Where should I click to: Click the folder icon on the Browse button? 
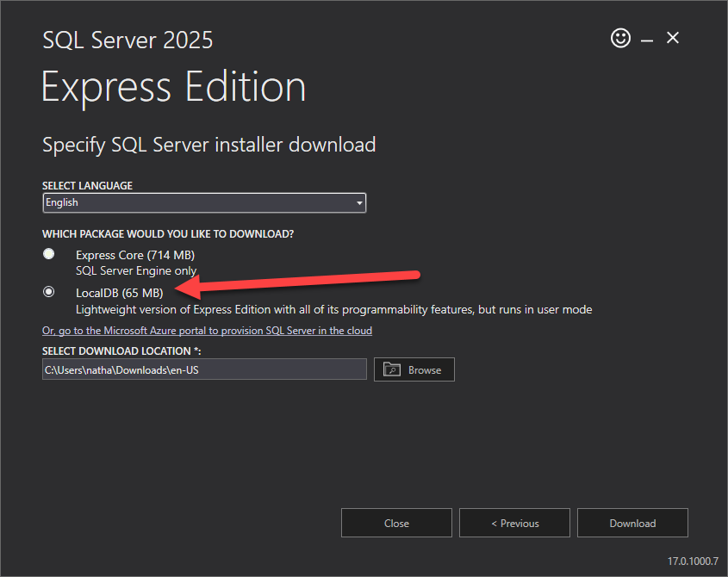[x=392, y=369]
